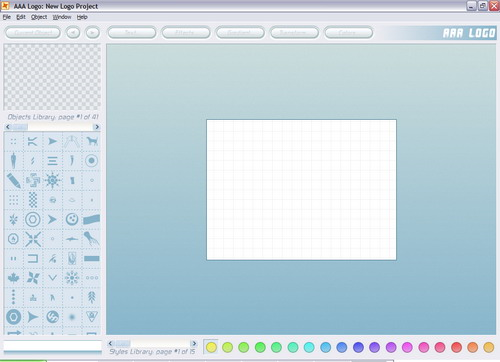Viewport: 500px width, 362px height.
Task: Open the Window menu
Action: 62,17
